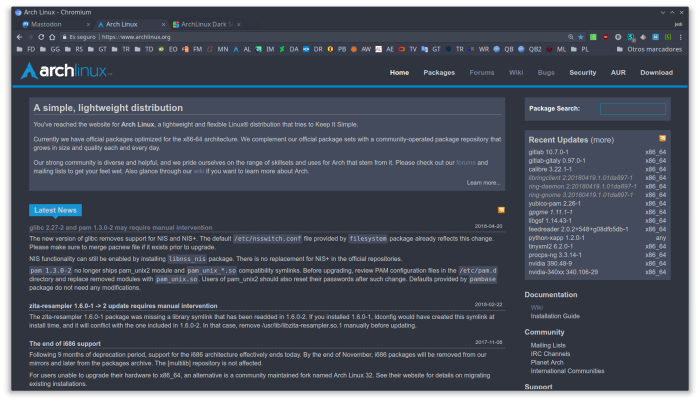
Task: Open the procps-ng 3.3.14-1 package
Action: pyautogui.click(x=555, y=255)
